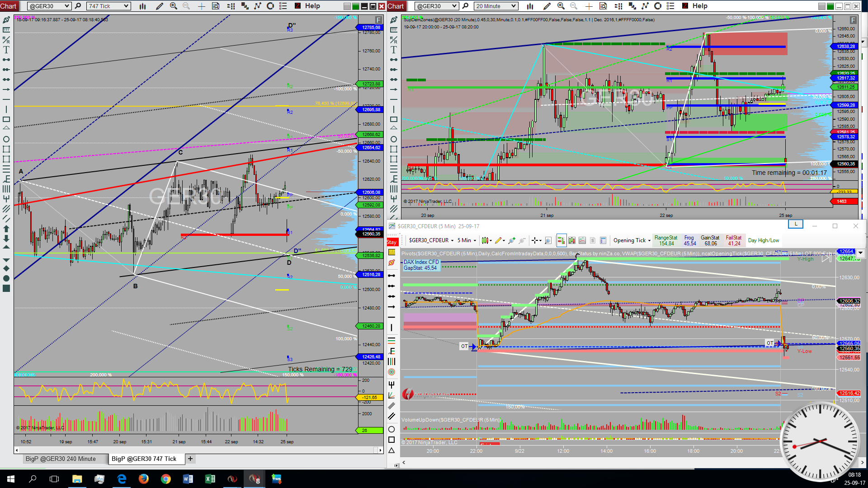
Task: Search instrument magnifier in 20 Minute chart
Action: pyautogui.click(x=465, y=6)
